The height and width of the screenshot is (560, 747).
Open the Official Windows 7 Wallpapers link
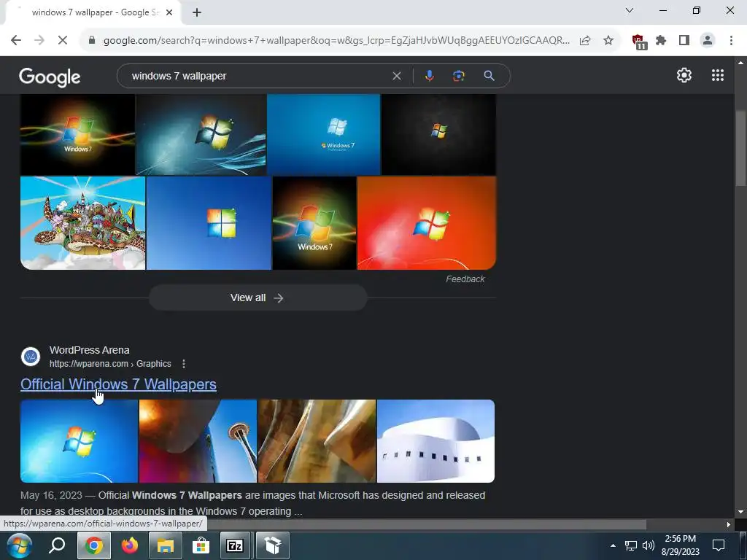point(118,384)
